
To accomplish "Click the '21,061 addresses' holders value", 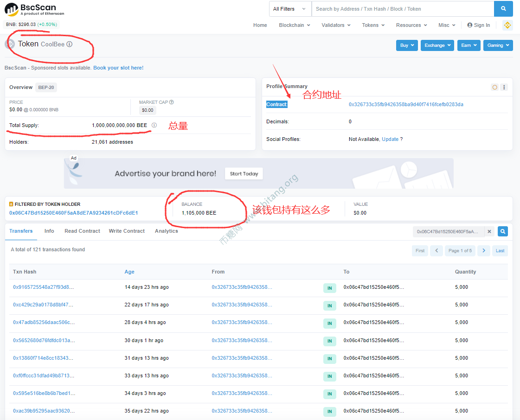I will 112,142.
